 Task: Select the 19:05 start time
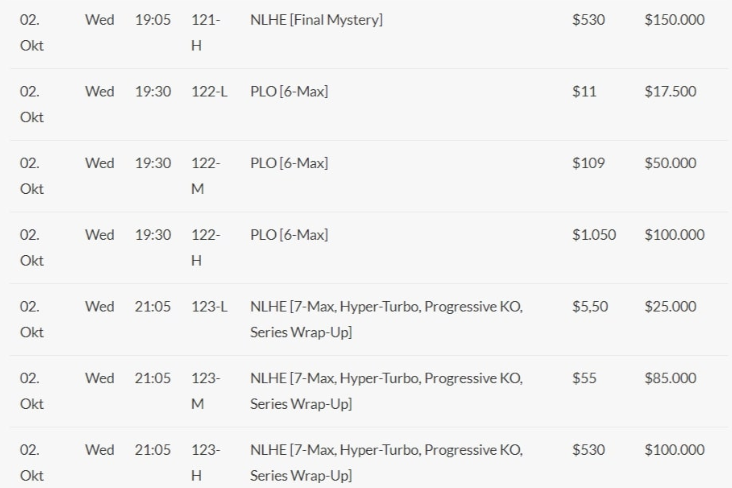coord(153,20)
